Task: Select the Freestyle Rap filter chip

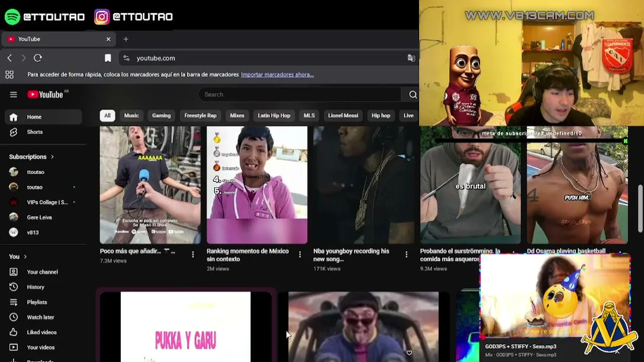Action: tap(200, 116)
